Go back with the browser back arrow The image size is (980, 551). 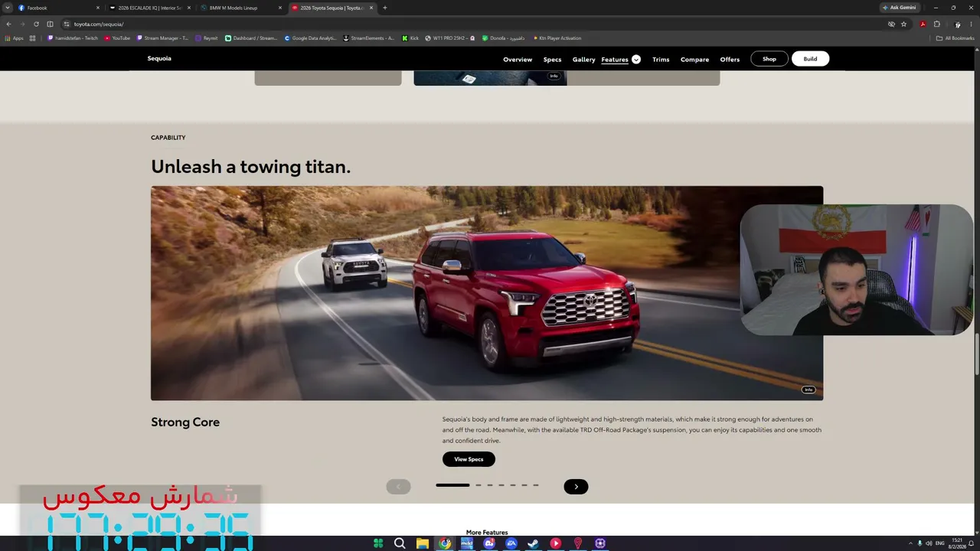[8, 24]
